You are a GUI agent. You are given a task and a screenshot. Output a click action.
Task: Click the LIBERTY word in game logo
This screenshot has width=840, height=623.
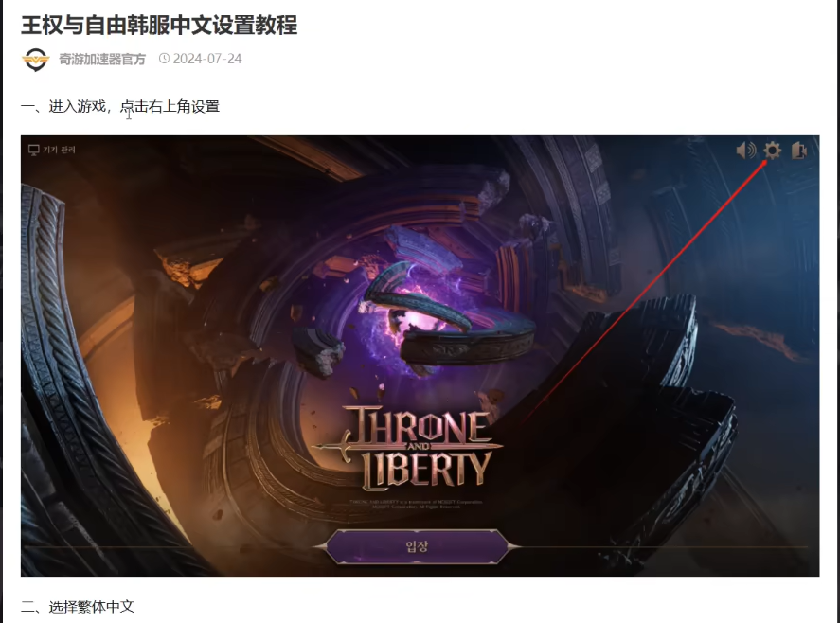click(427, 470)
